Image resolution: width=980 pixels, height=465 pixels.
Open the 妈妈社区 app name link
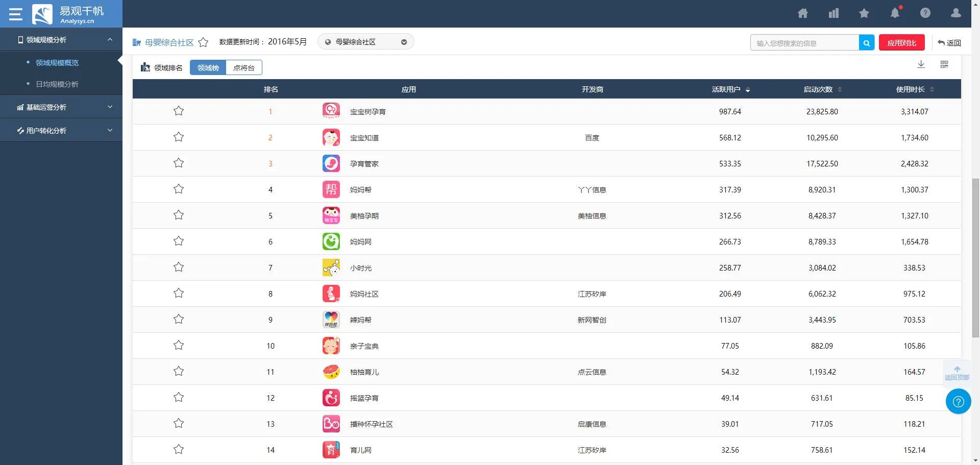click(x=364, y=294)
